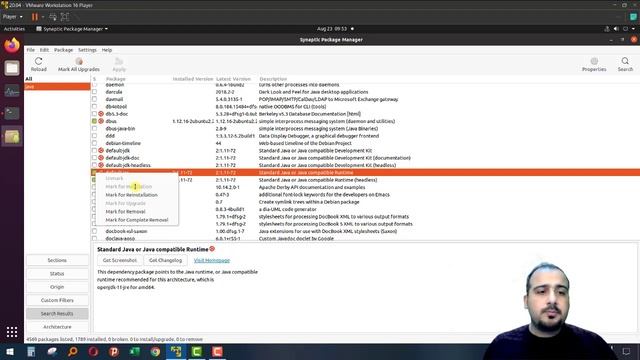The height and width of the screenshot is (360, 640).
Task: Open PowerPoint icon in Windows taskbar
Action: [114, 351]
